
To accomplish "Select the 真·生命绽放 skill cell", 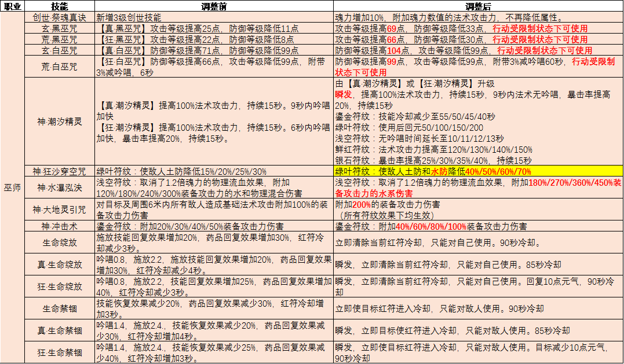I will click(60, 264).
